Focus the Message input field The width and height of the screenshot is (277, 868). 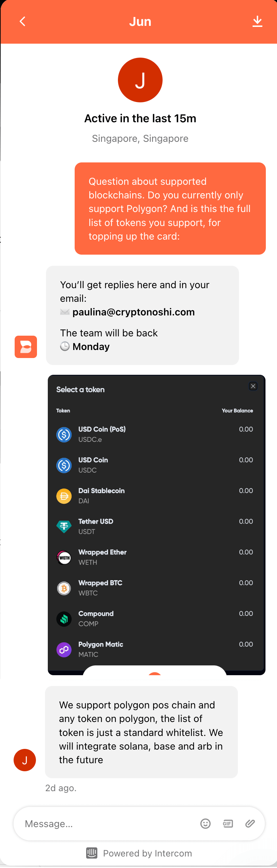pyautogui.click(x=108, y=824)
